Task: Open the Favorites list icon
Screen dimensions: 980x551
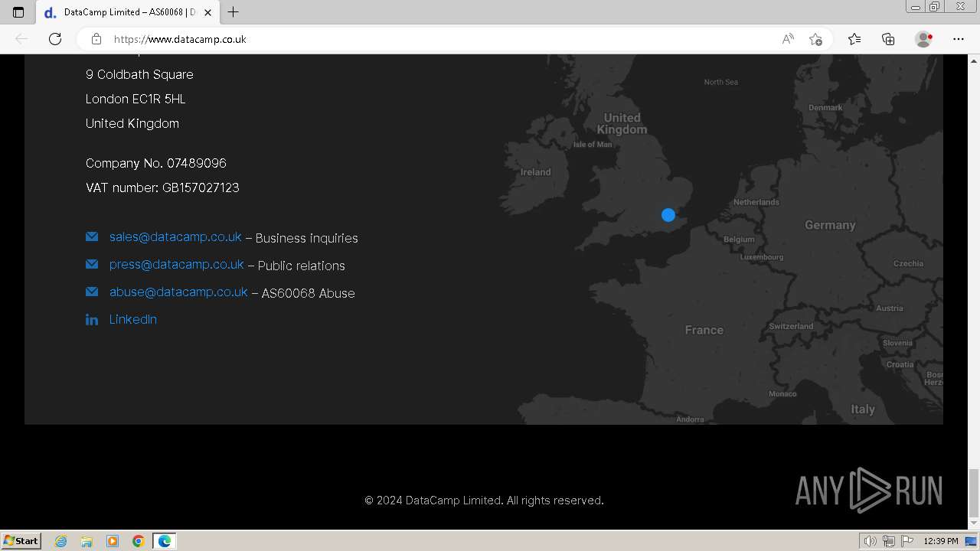Action: 854,39
